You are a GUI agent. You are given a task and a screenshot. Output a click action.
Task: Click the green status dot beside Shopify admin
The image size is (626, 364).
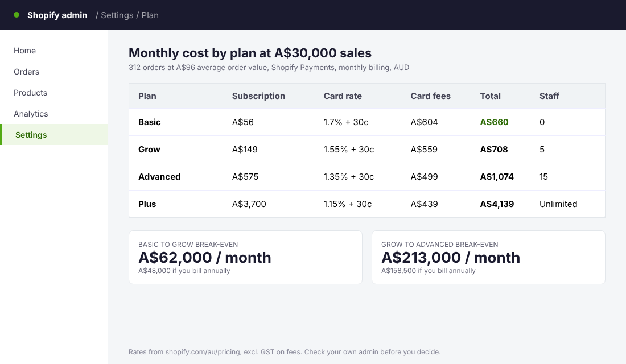[17, 15]
